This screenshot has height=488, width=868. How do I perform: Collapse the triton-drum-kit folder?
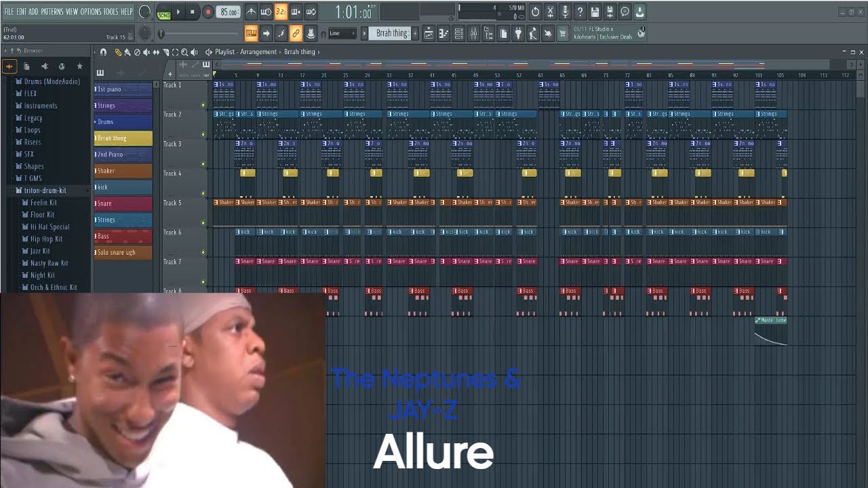point(41,190)
